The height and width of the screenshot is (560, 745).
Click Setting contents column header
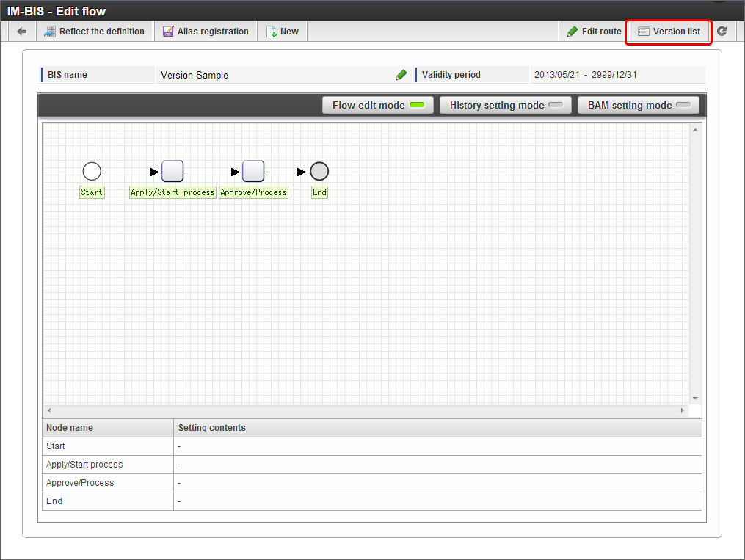click(x=437, y=428)
